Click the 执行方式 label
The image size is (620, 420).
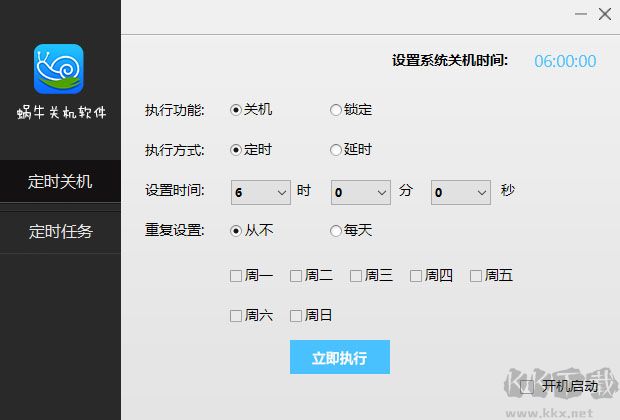pyautogui.click(x=174, y=150)
